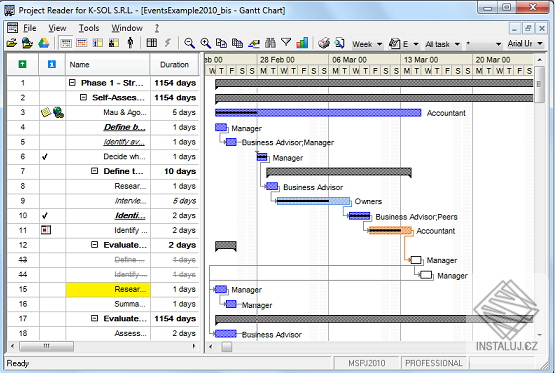The width and height of the screenshot is (557, 373).
Task: Select the yellow highlighted Resear... cell
Action: pos(108,289)
